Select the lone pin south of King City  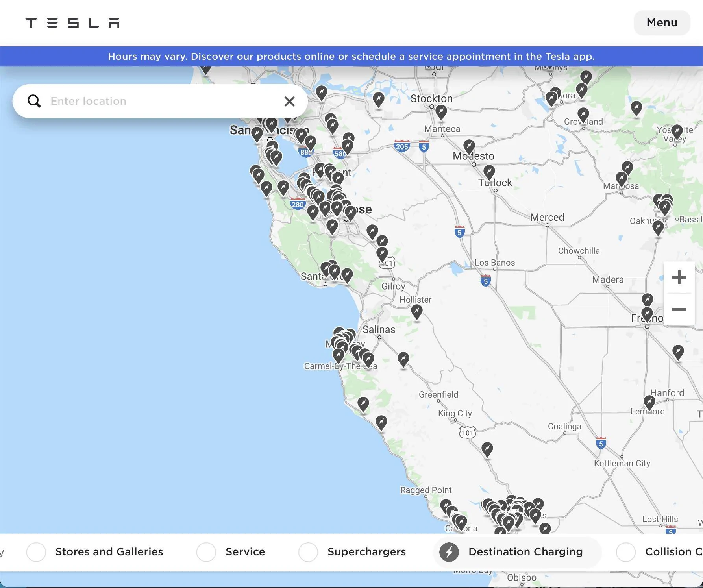pos(487,449)
